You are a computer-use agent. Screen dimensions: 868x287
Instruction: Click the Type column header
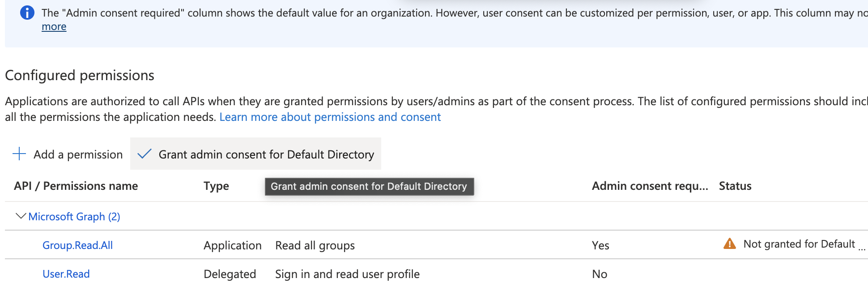tap(216, 186)
